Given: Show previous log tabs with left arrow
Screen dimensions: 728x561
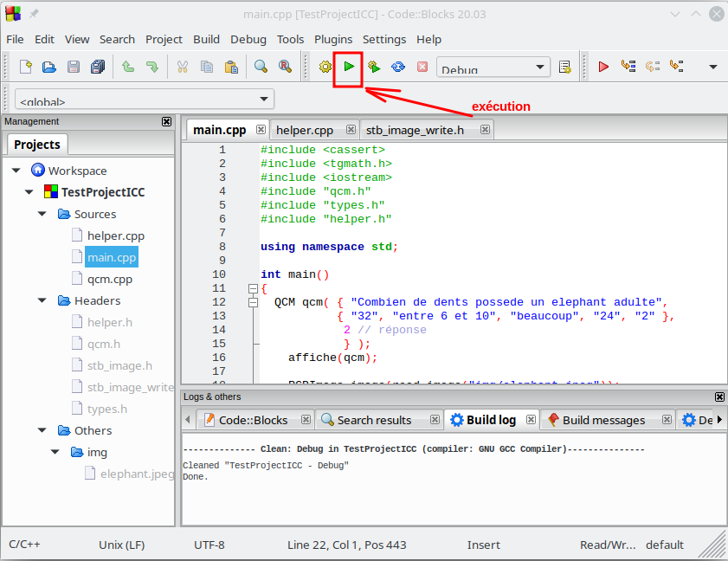Looking at the screenshot, I should click(188, 419).
